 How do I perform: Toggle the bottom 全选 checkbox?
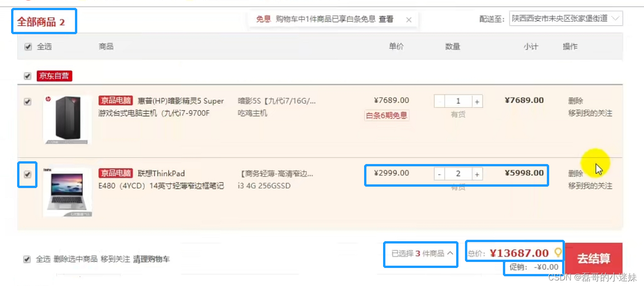click(27, 259)
